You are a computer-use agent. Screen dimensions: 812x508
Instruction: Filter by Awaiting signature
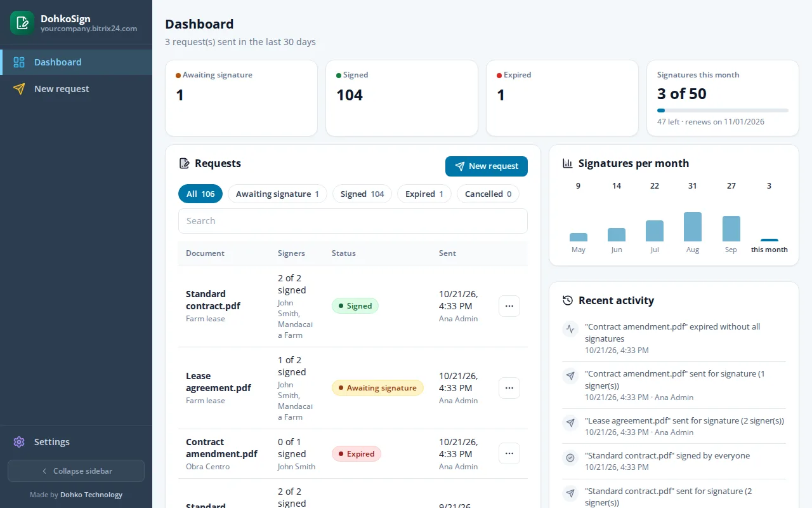coord(277,194)
